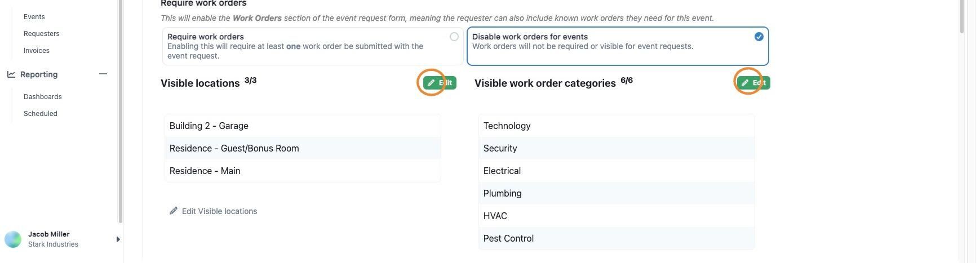Click the Reporting chart icon in sidebar
Viewport: 980px width, 263px height.
click(11, 74)
